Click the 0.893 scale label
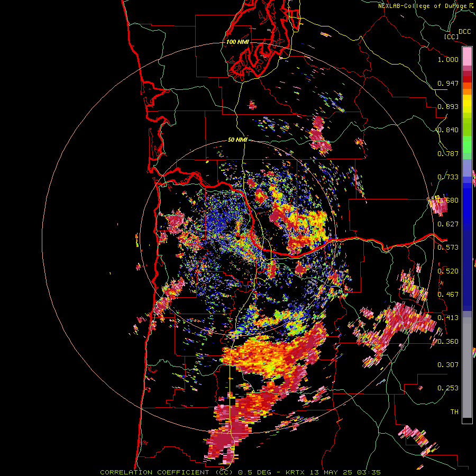This screenshot has width=476, height=476. click(448, 106)
